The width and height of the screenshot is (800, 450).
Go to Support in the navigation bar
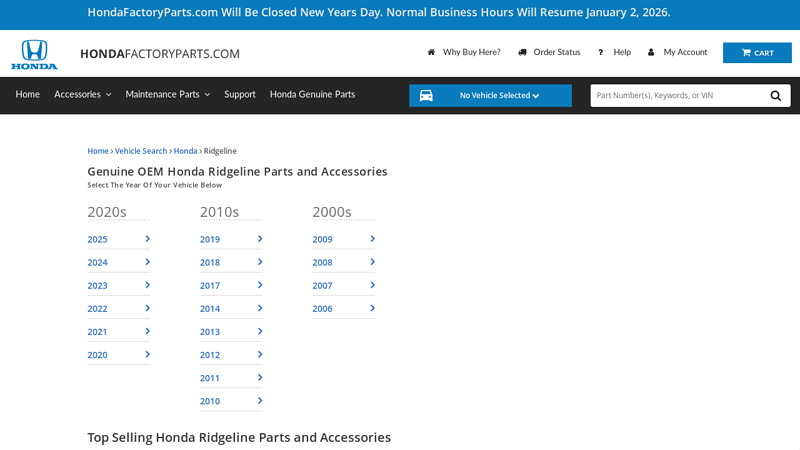click(x=240, y=94)
